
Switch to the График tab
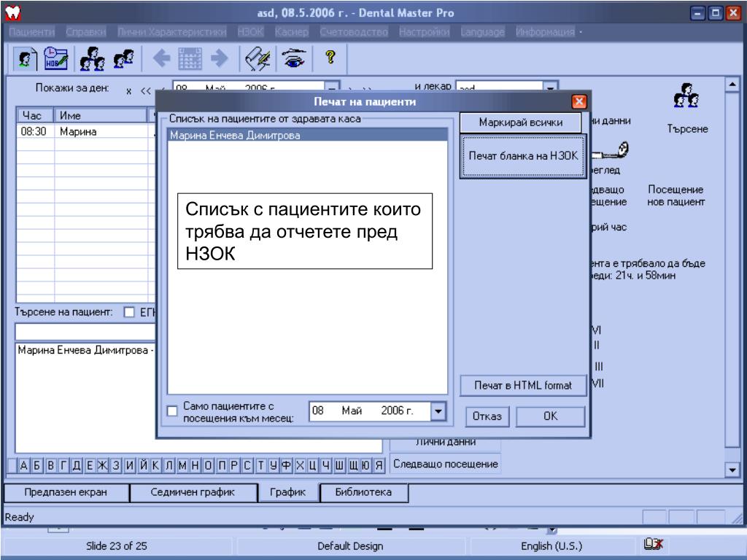tap(287, 492)
